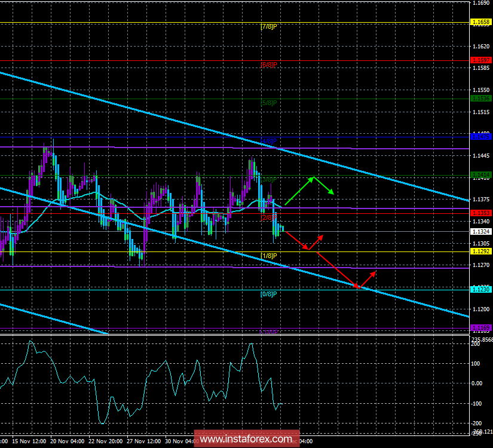The height and width of the screenshot is (448, 493).
Task: Click the green upward forecast arrow
Action: tap(298, 190)
